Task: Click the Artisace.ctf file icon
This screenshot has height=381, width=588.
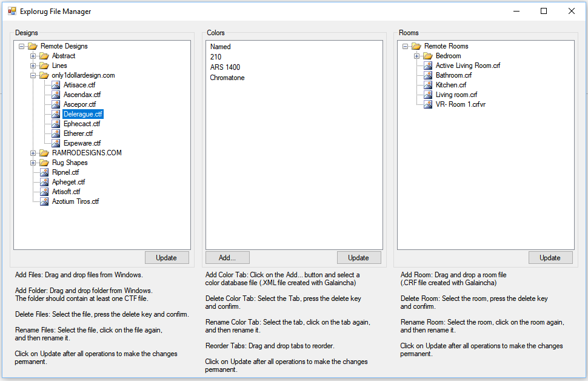Action: [56, 85]
